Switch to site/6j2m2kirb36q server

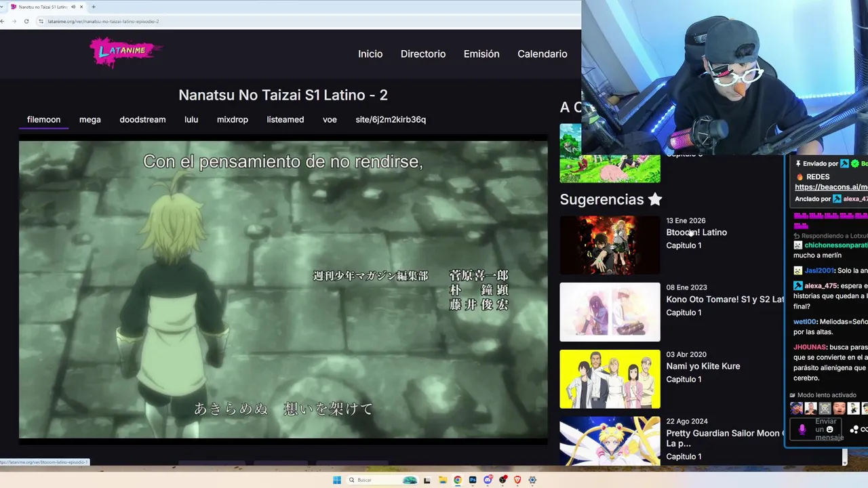coord(391,119)
